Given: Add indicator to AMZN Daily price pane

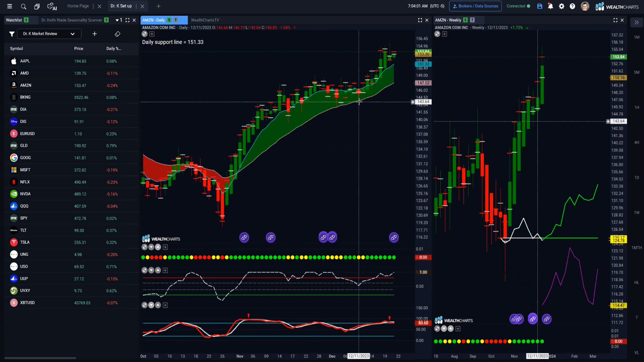Looking at the screenshot, I should [x=152, y=34].
